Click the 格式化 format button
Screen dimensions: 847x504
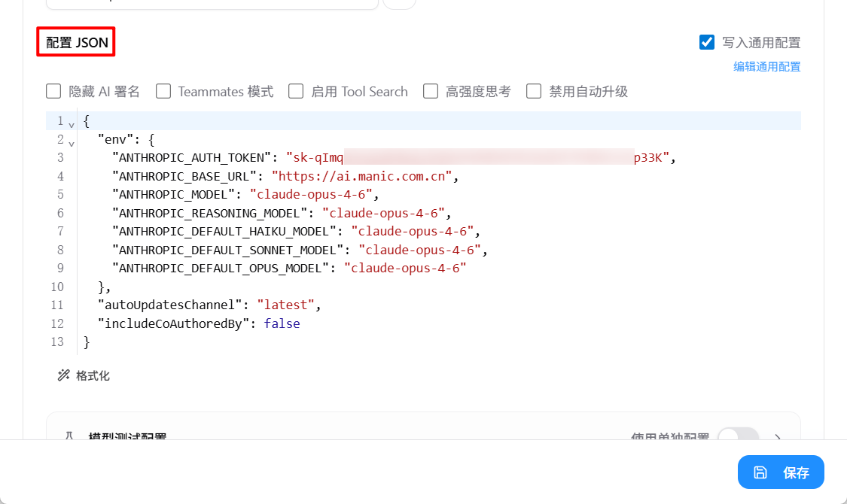[84, 375]
